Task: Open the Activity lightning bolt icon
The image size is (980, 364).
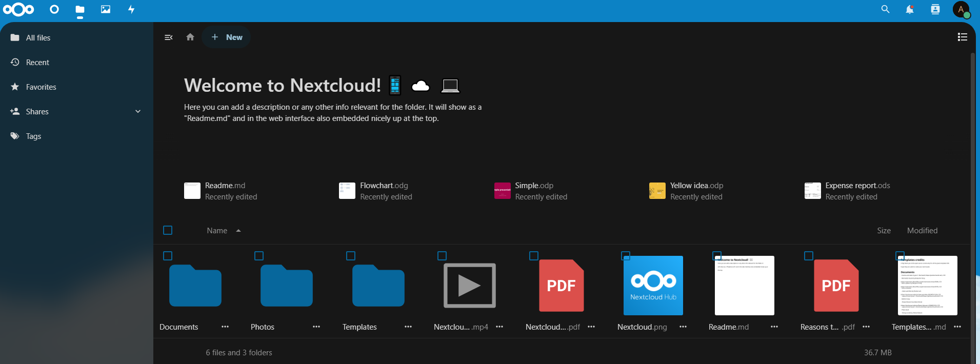Action: [131, 9]
